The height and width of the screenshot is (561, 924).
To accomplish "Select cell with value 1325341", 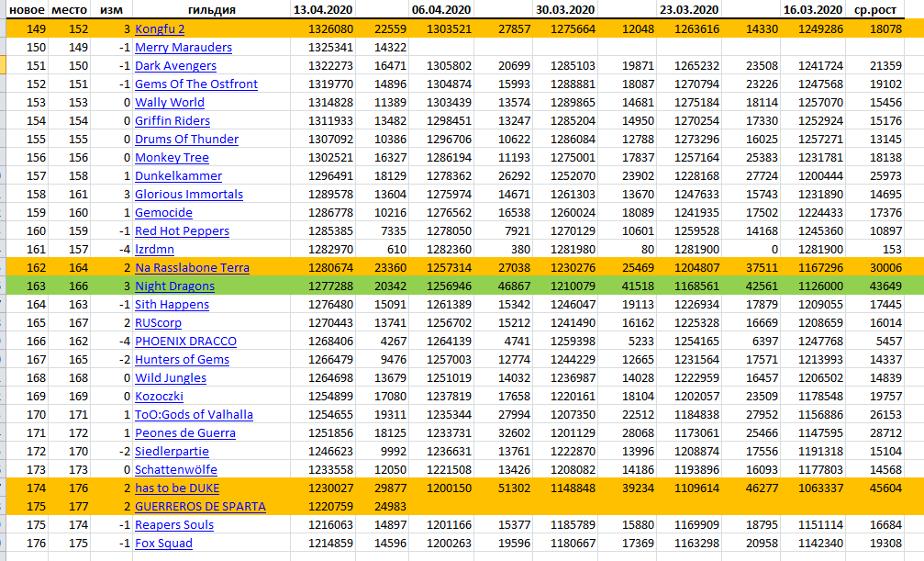I will [323, 47].
